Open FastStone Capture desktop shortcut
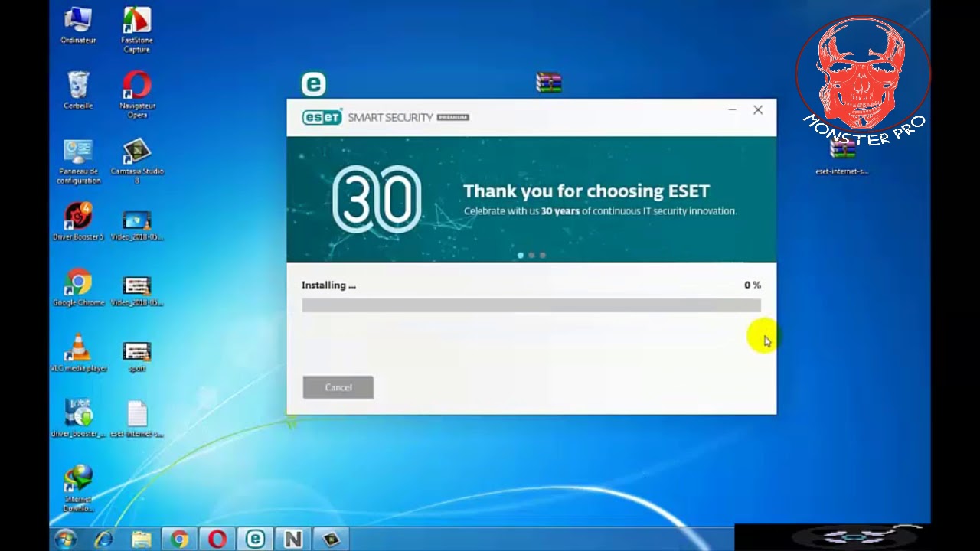Screen dimensions: 980x551 [137, 31]
